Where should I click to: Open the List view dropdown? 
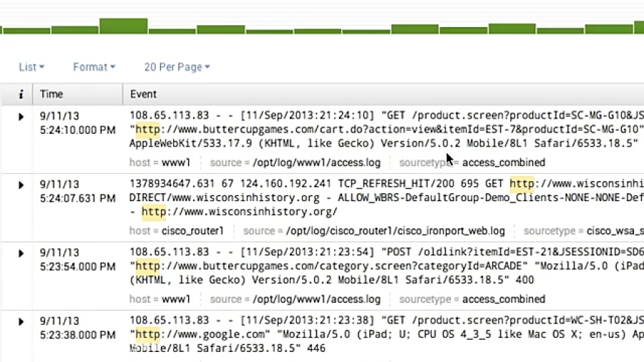(x=31, y=67)
